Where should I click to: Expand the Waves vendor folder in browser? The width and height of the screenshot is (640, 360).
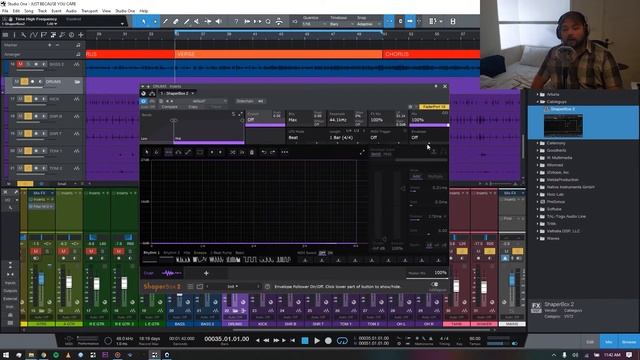(538, 238)
